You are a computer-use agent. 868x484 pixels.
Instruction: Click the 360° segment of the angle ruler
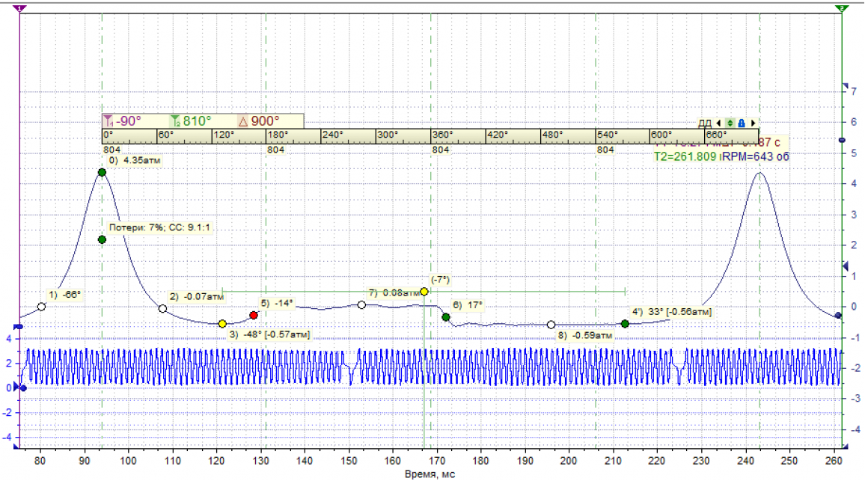click(x=459, y=136)
